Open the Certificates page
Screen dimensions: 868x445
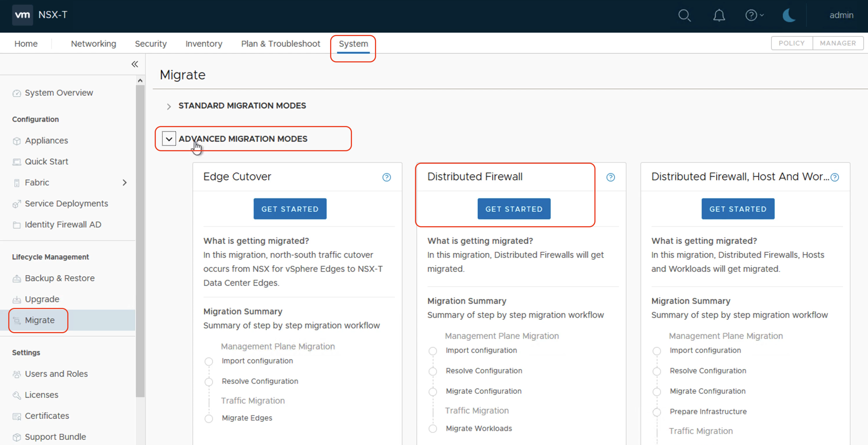point(47,416)
